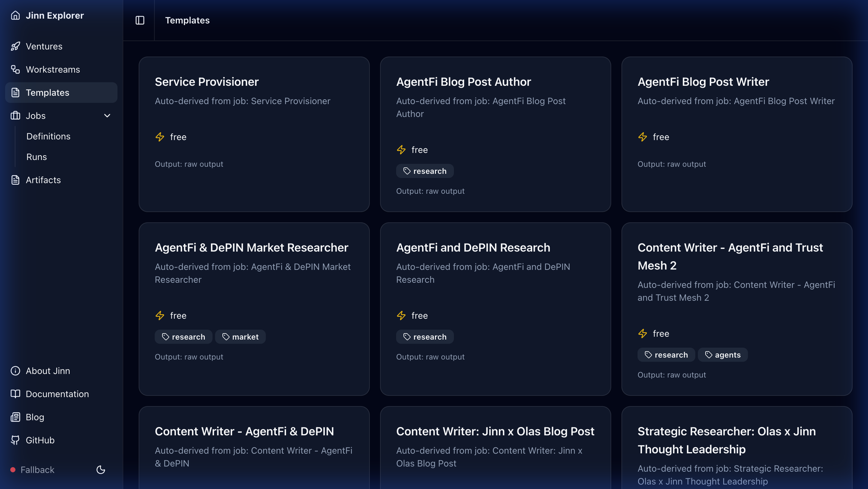Click the lightning icon on Service Provisioner card

[160, 137]
